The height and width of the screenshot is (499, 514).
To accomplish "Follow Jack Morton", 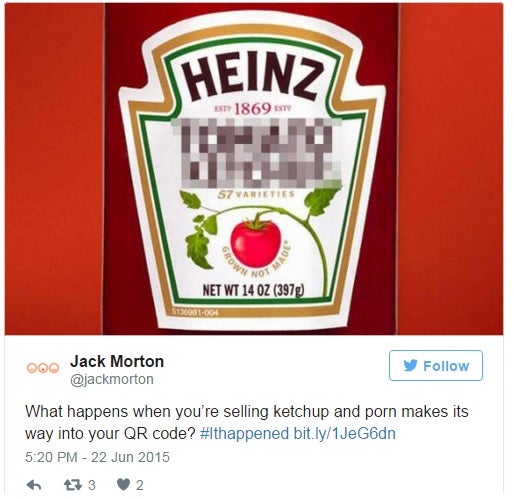I will (x=436, y=365).
